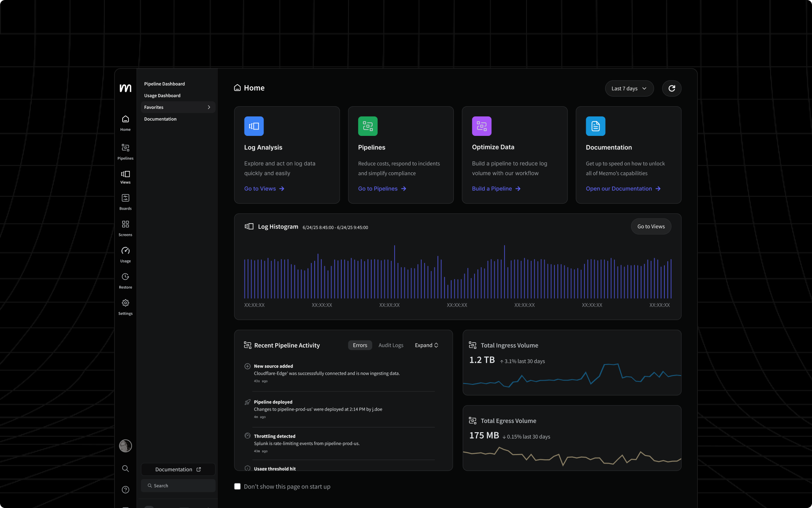The width and height of the screenshot is (812, 508).
Task: Click the sidebar Search input field
Action: point(178,486)
